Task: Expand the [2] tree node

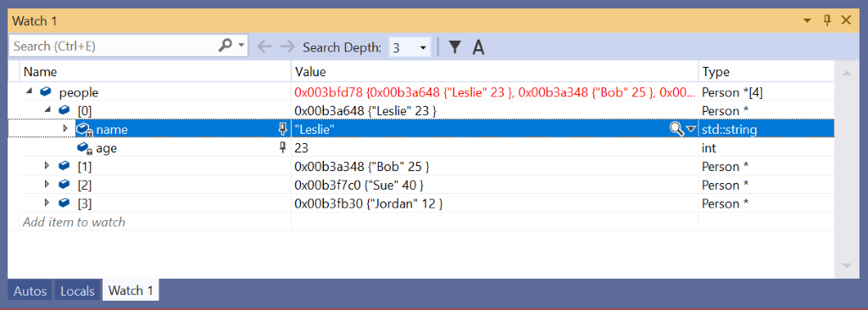Action: click(47, 185)
